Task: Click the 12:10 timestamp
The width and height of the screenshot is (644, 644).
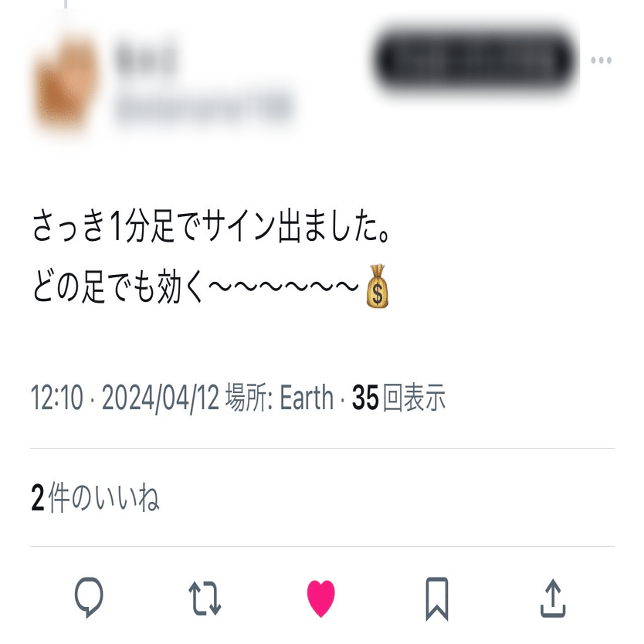Action: click(x=56, y=398)
